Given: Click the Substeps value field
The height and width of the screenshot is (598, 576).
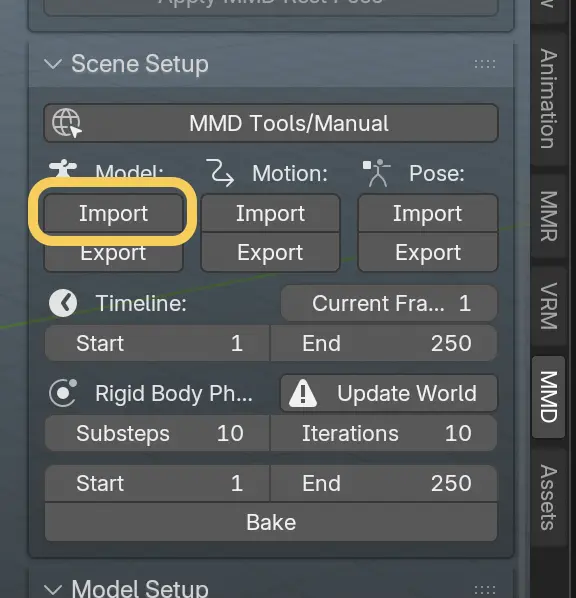Looking at the screenshot, I should [157, 433].
